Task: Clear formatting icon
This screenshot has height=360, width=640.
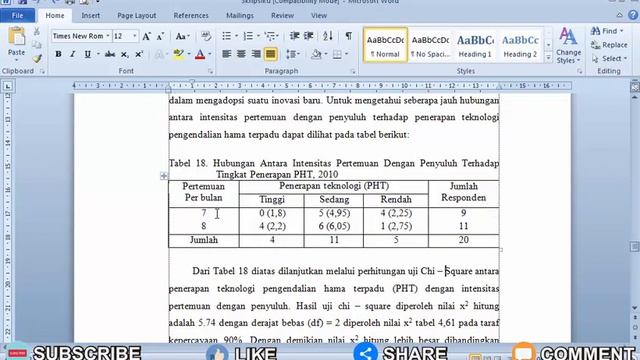Action: pos(206,36)
